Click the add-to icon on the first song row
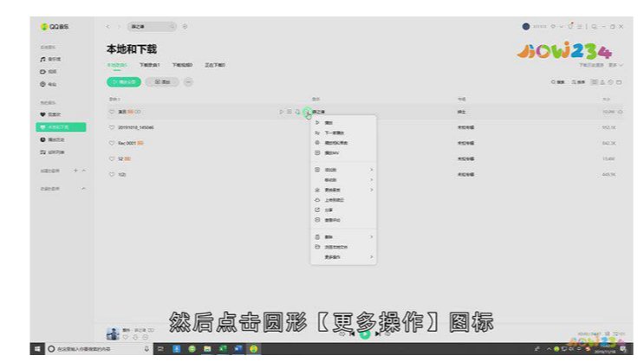The height and width of the screenshot is (362, 644). pos(289,112)
